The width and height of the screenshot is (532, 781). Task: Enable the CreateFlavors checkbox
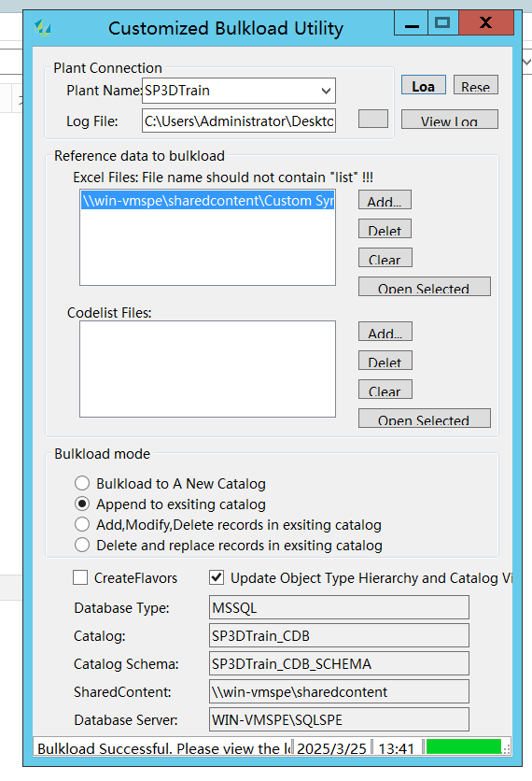(80, 577)
